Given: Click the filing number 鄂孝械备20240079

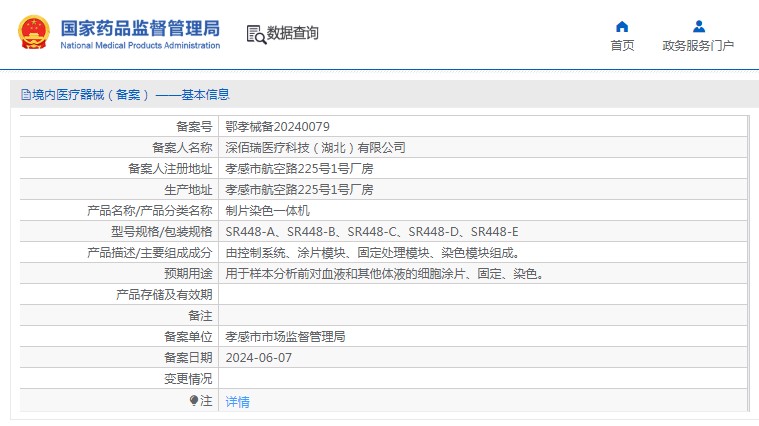Looking at the screenshot, I should point(277,127).
